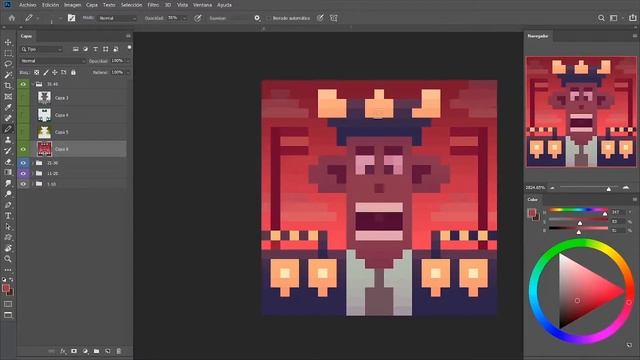Expand the 21-30 layer group
The height and width of the screenshot is (360, 640).
[33, 163]
